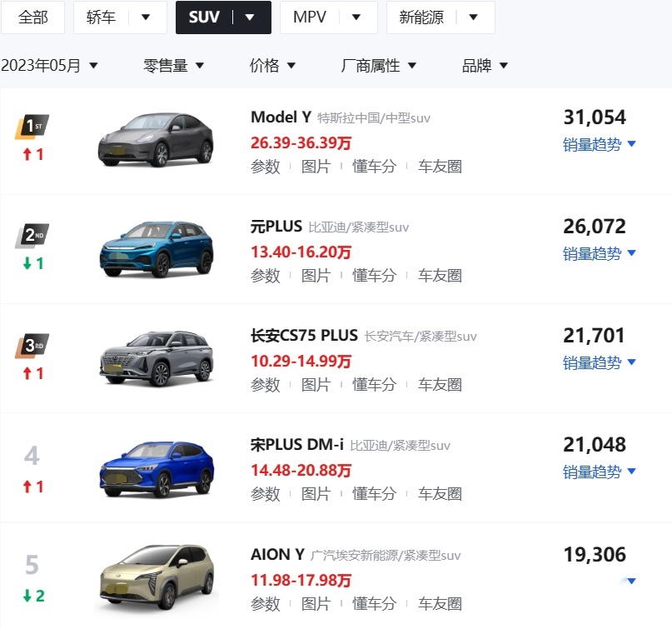Expand the trend arrow for AION Y
Image resolution: width=672 pixels, height=629 pixels.
[x=631, y=582]
